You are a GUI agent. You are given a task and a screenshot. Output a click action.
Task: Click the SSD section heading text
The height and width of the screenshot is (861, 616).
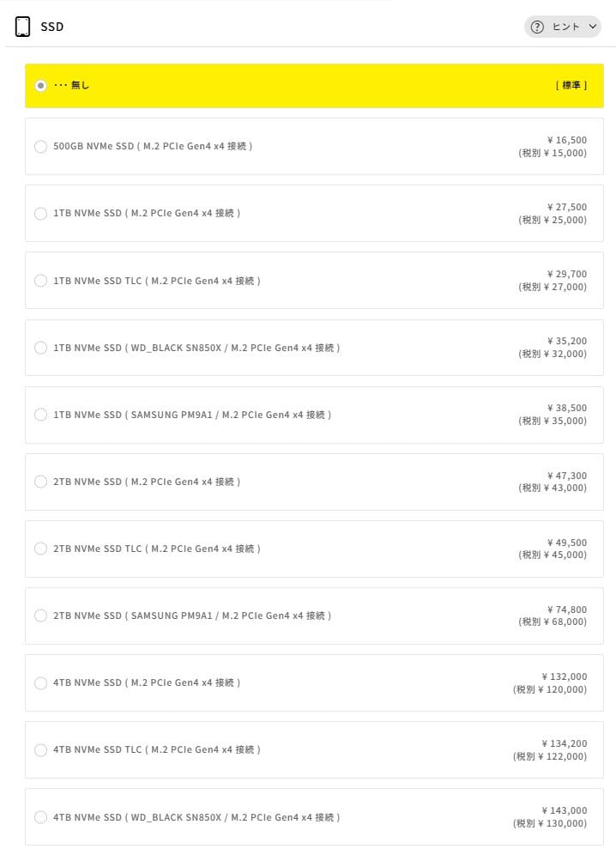52,27
